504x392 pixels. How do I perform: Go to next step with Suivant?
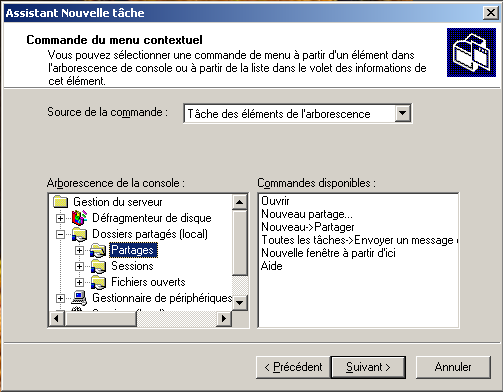[368, 367]
